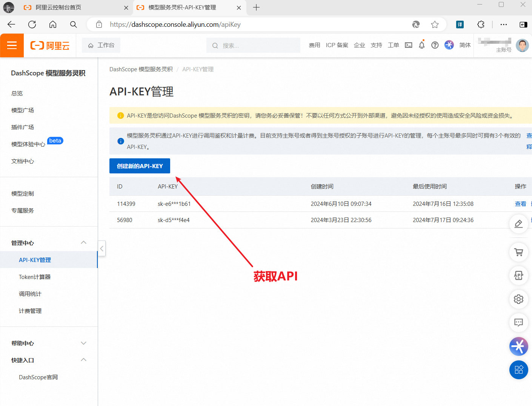
Task: Collapse the 快捷入口 section
Action: [84, 360]
